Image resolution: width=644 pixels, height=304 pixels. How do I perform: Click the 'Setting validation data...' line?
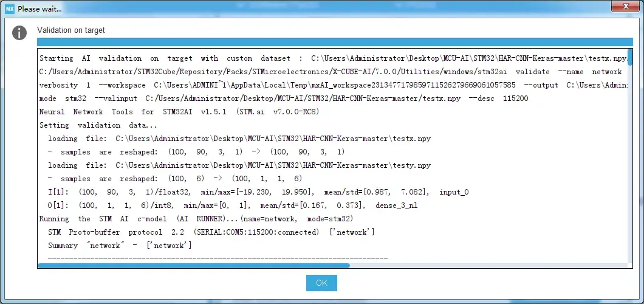coord(98,125)
